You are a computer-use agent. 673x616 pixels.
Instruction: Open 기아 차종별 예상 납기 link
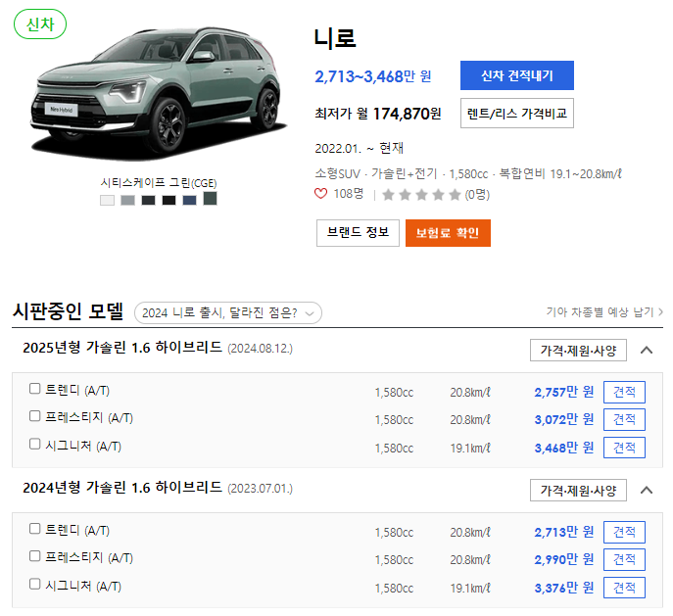coord(604,311)
